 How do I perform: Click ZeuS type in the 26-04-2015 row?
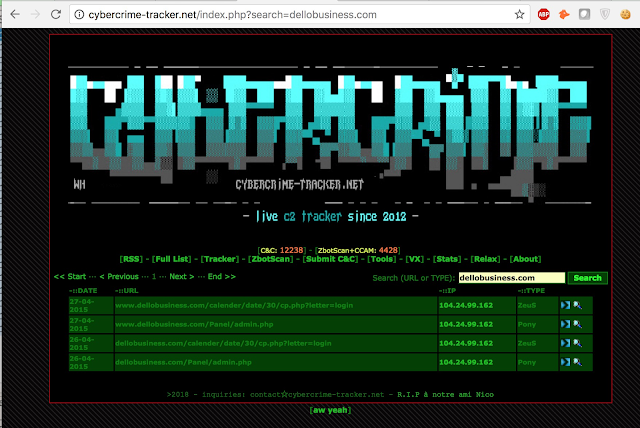click(527, 343)
